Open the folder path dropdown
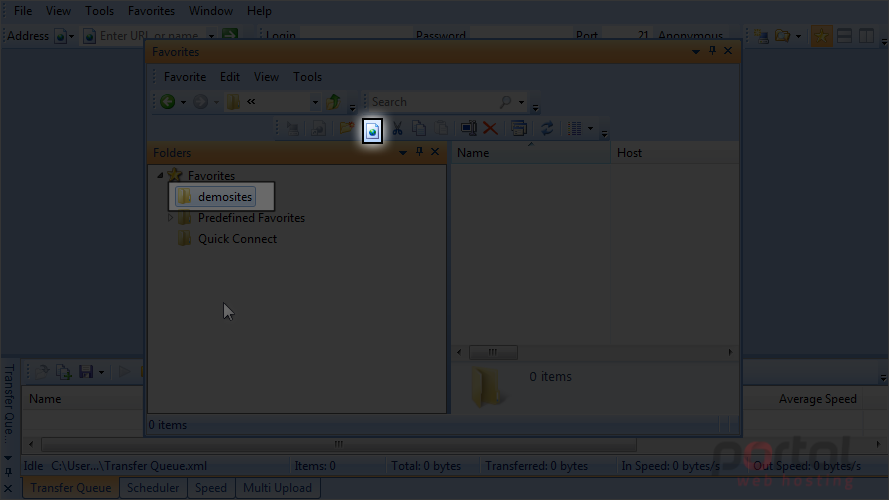The image size is (889, 500). coord(315,102)
